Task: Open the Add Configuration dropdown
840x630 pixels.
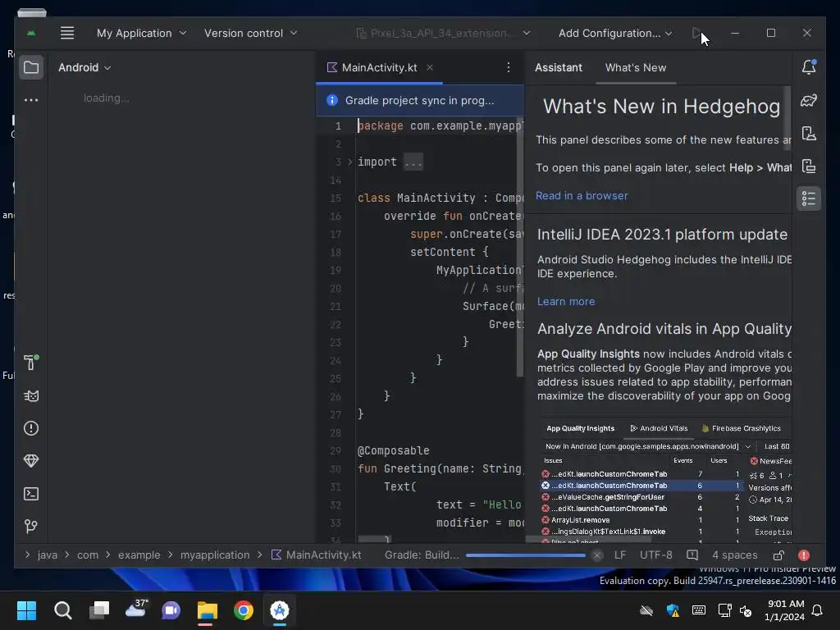Action: [x=615, y=33]
